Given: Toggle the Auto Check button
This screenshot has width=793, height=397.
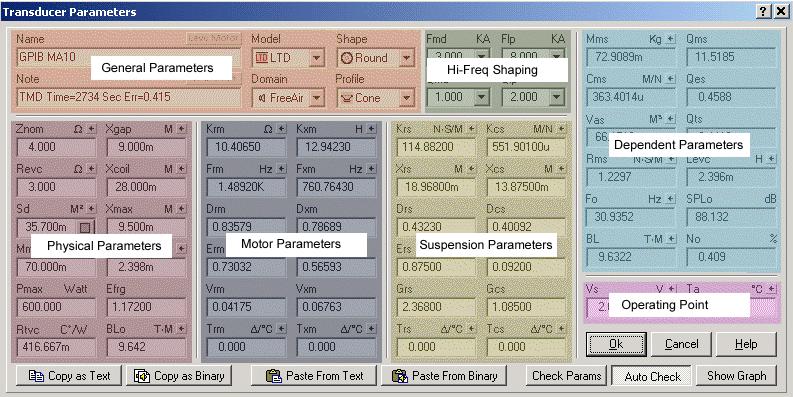Looking at the screenshot, I should [652, 376].
